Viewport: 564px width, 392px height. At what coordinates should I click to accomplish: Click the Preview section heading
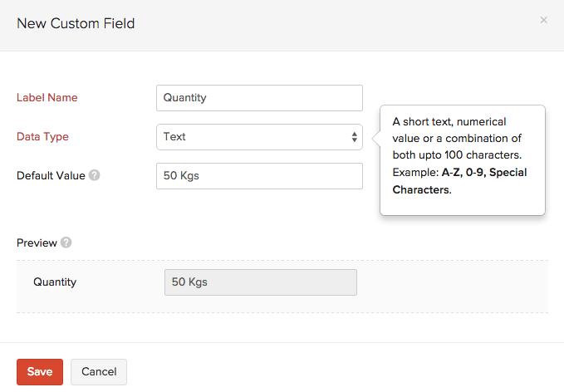point(37,243)
